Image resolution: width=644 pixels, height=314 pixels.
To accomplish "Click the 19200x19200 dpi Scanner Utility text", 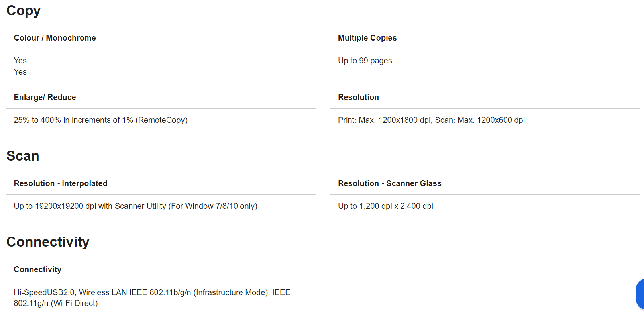I will (135, 206).
